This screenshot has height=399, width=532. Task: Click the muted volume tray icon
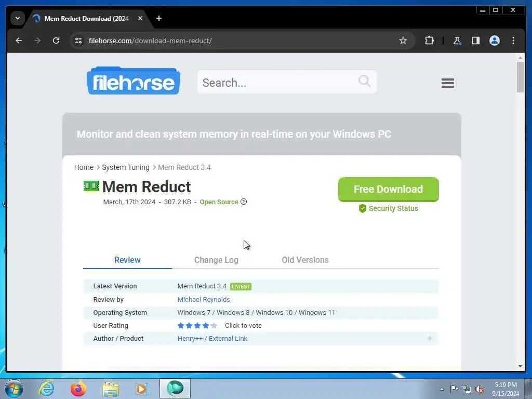(480, 389)
